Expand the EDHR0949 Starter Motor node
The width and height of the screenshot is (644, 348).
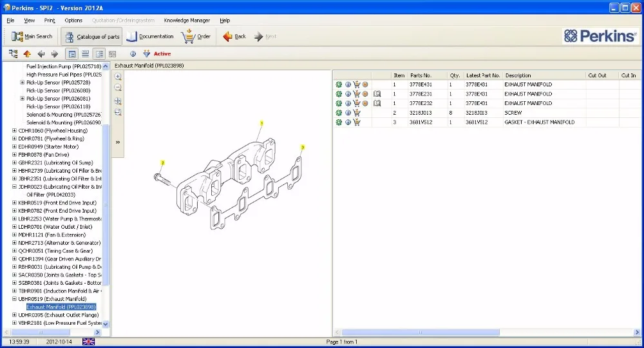(14, 147)
